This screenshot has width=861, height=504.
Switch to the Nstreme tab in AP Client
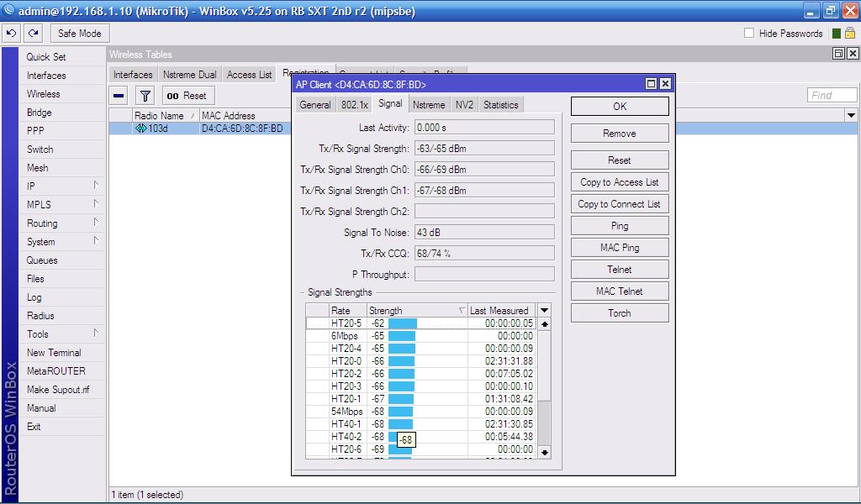pyautogui.click(x=429, y=105)
